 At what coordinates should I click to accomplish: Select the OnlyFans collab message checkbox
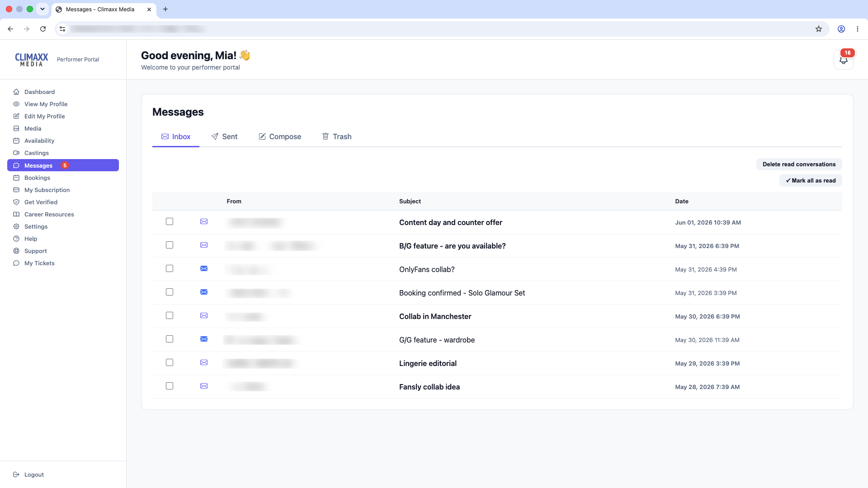170,268
